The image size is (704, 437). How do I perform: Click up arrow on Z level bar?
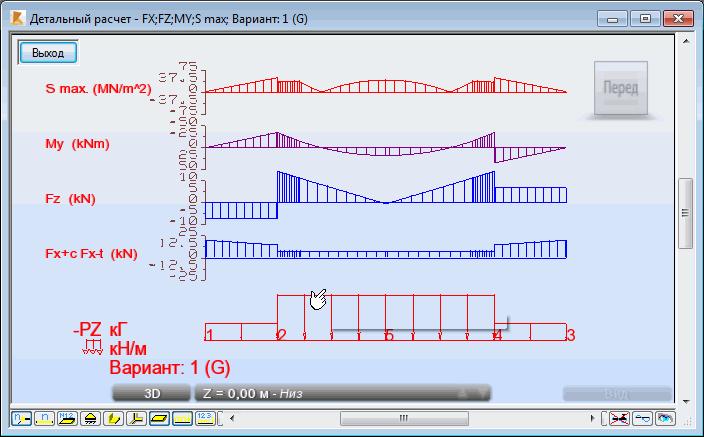click(x=462, y=393)
